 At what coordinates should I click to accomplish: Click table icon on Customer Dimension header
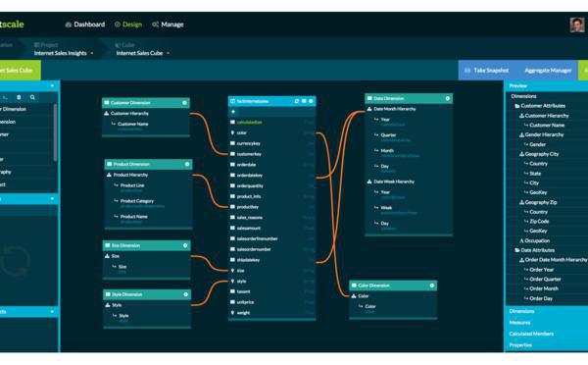tap(107, 102)
